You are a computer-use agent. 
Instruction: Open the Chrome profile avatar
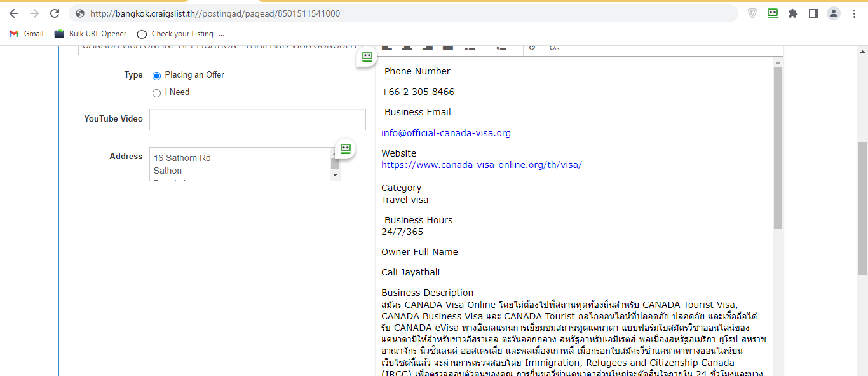pyautogui.click(x=833, y=13)
